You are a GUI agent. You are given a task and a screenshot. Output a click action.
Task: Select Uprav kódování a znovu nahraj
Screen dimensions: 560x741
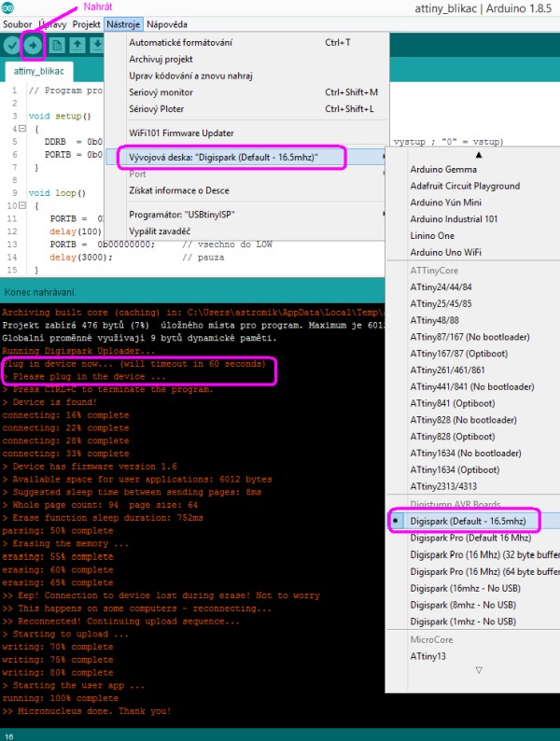click(245, 76)
